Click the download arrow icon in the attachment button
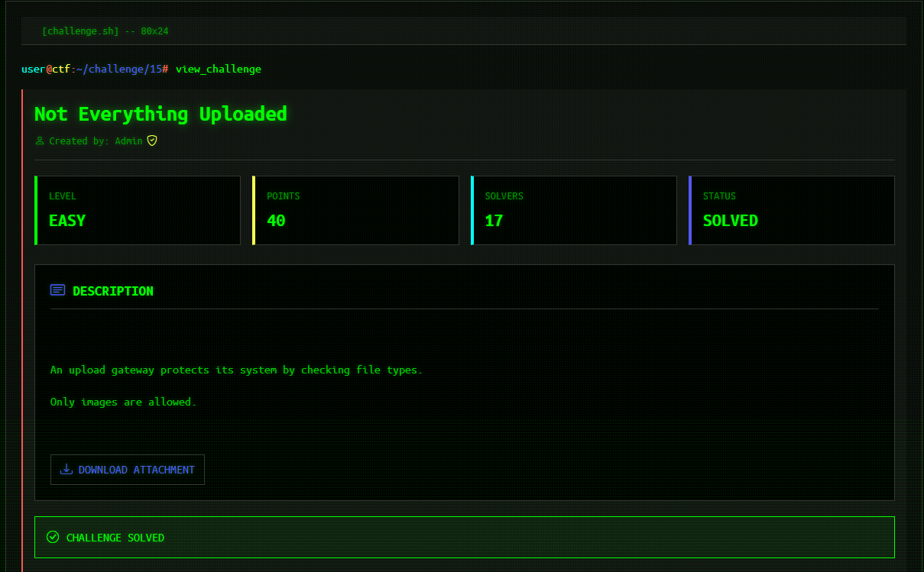924x572 pixels. point(66,470)
